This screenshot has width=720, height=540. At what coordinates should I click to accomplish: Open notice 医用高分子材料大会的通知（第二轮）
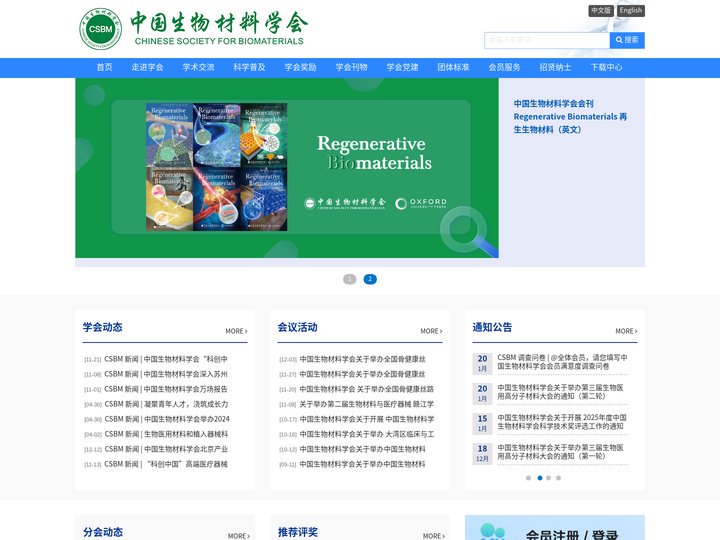tap(560, 392)
